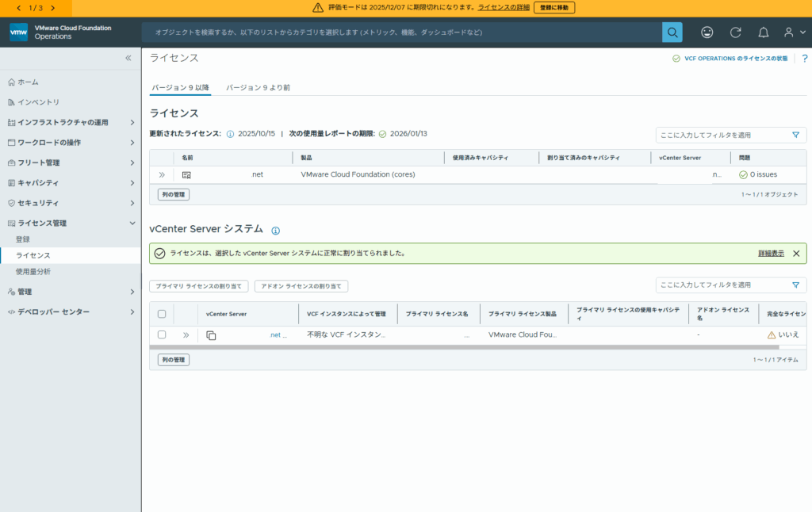The height and width of the screenshot is (512, 812).
Task: Open ライセンスの詳細 link in banner
Action: 504,7
